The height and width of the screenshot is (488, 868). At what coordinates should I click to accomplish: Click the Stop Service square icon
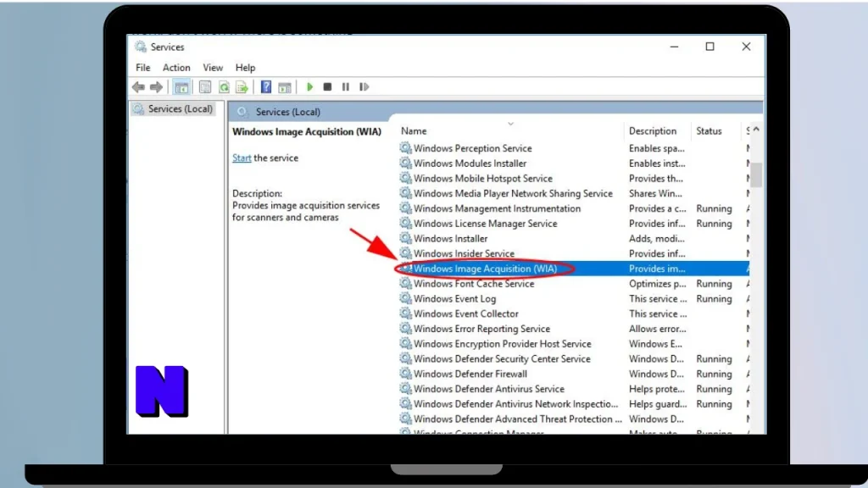(x=328, y=87)
